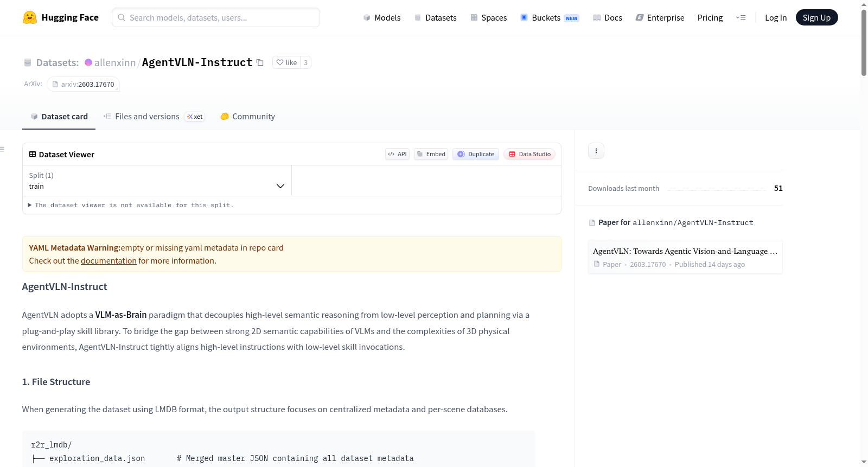Click the arxiv tag document icon
This screenshot has height=467, width=868.
pyautogui.click(x=55, y=84)
